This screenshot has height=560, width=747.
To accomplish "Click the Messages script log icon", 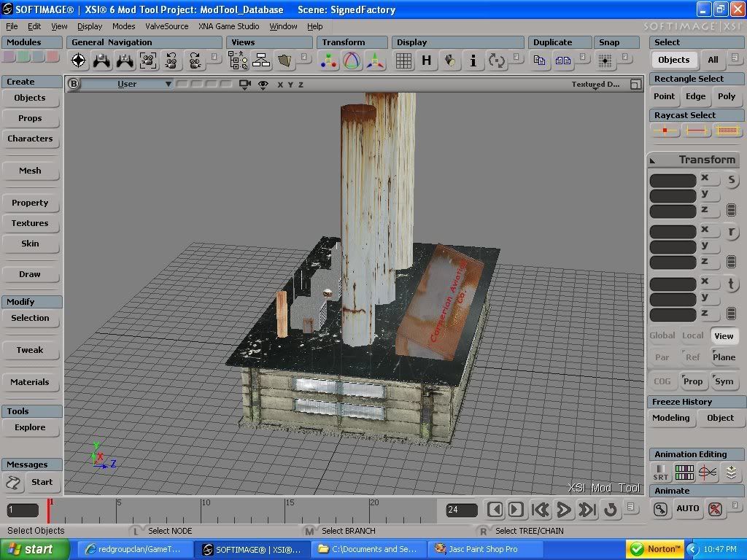I will (x=13, y=483).
